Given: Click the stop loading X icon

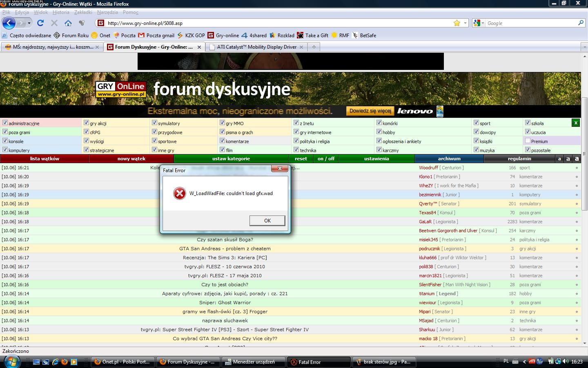Looking at the screenshot, I should pyautogui.click(x=54, y=23).
